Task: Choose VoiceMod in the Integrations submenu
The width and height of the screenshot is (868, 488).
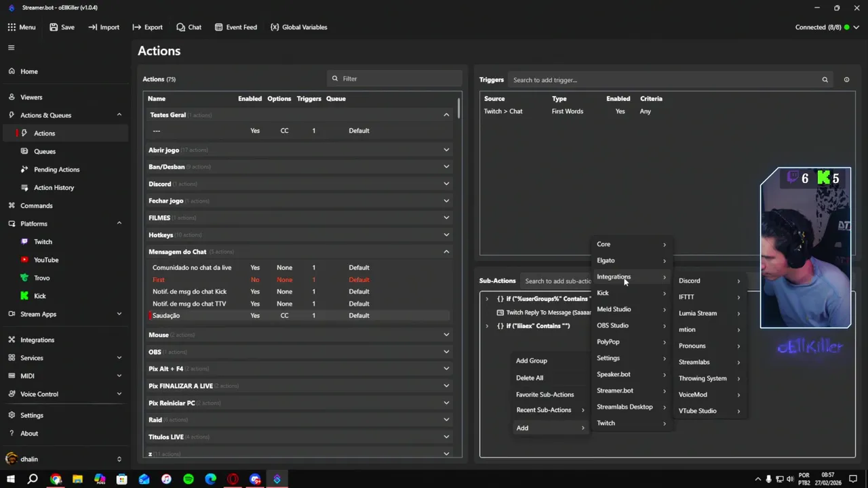Action: [x=709, y=394]
